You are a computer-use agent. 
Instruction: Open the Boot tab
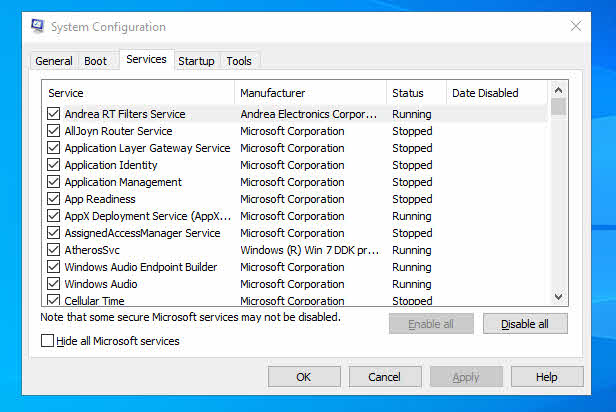pos(95,61)
